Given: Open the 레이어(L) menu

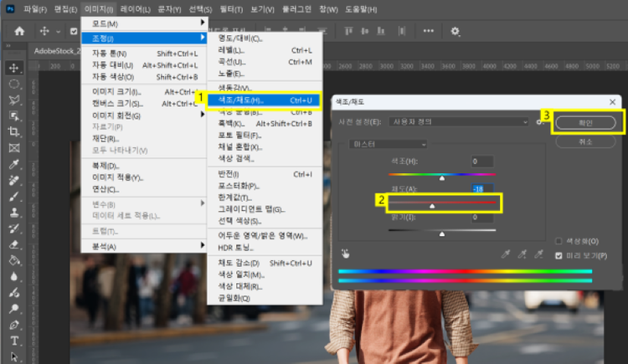Looking at the screenshot, I should [x=136, y=9].
